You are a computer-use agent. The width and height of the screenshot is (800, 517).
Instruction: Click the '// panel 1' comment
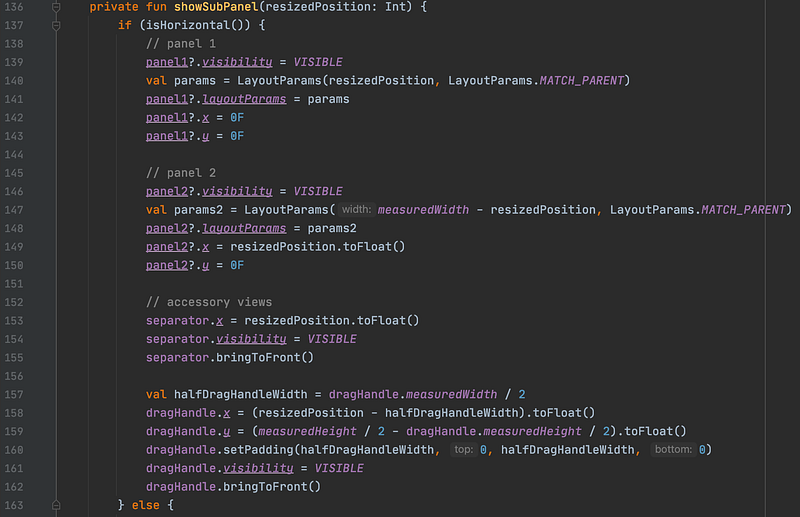pyautogui.click(x=181, y=44)
